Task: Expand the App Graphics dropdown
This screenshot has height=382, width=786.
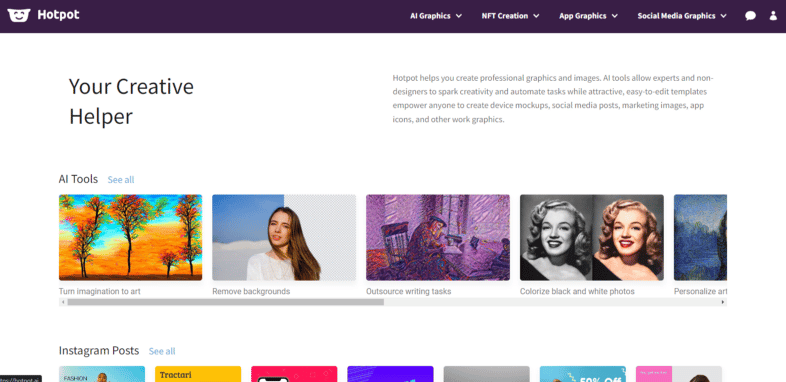Action: point(588,16)
